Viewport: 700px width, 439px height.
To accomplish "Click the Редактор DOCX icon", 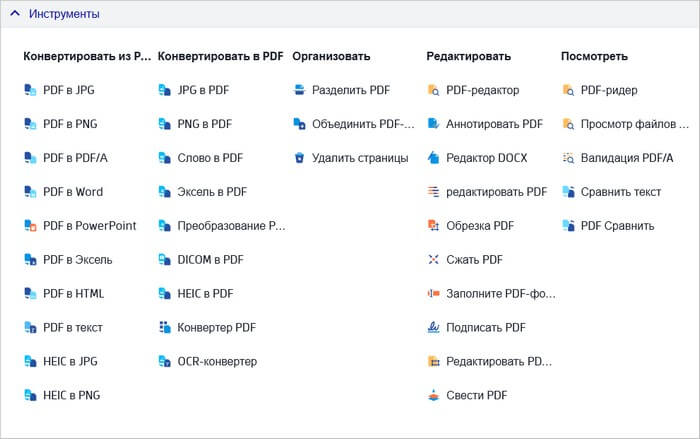I will click(x=433, y=158).
